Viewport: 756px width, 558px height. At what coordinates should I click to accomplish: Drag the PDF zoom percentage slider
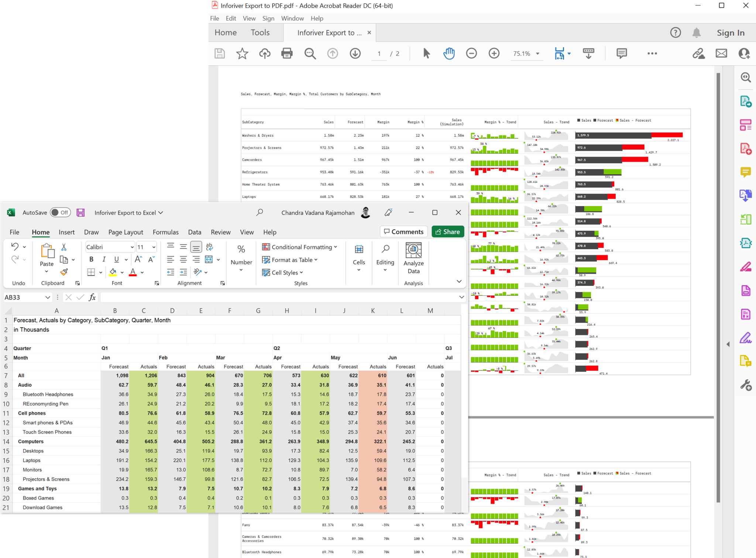(524, 54)
